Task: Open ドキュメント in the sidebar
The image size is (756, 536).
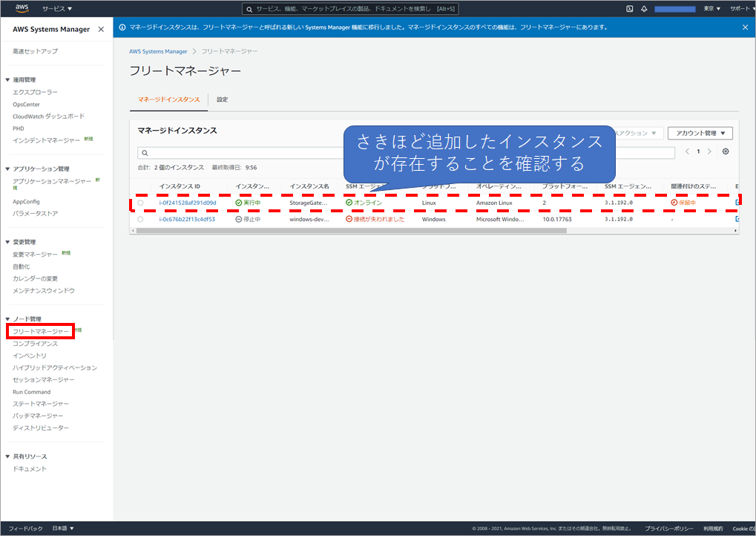Action: [30, 469]
